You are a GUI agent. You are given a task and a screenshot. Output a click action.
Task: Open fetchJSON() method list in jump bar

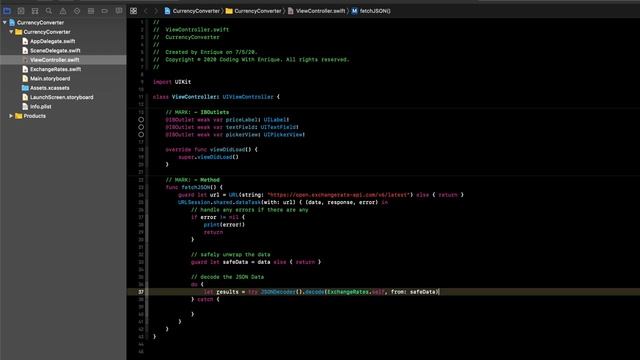pos(371,11)
